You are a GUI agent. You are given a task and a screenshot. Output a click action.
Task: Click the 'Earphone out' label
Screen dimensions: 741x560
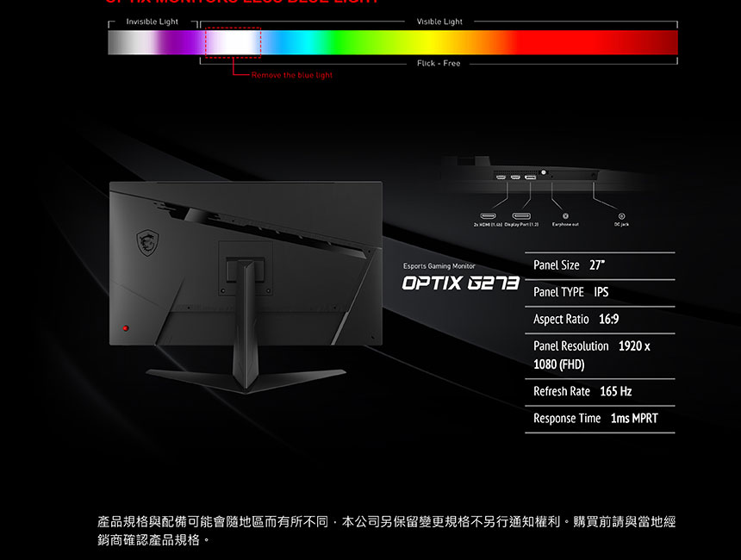coord(565,225)
